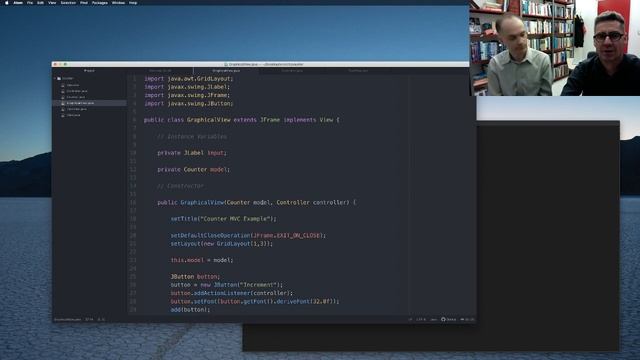The width and height of the screenshot is (640, 360).
Task: Open the File menu
Action: pyautogui.click(x=30, y=2)
